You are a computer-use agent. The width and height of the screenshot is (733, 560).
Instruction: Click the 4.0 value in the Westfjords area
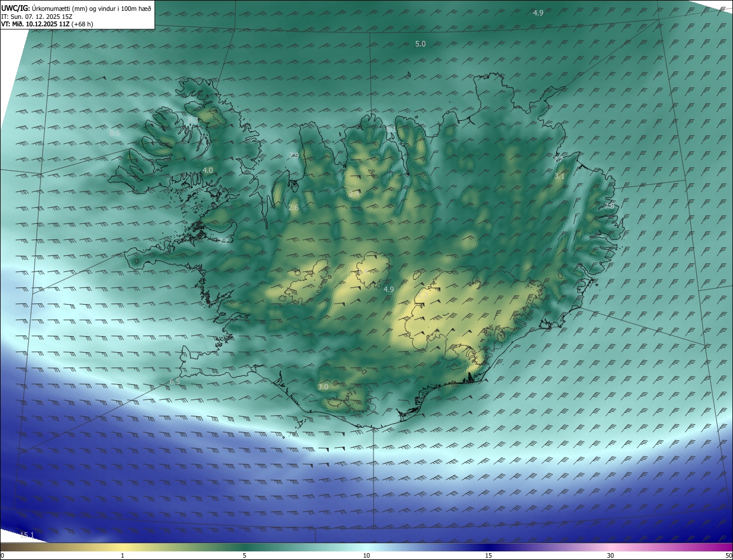(208, 171)
